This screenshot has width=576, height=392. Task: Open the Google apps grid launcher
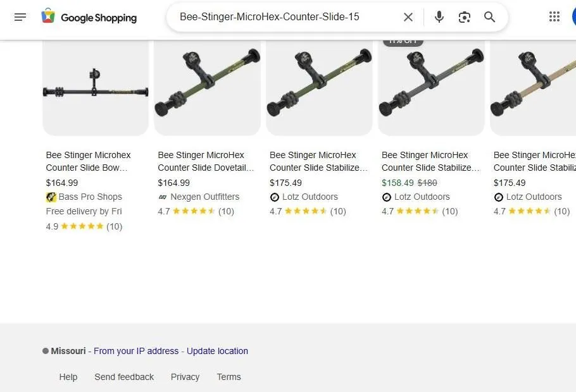pos(555,16)
